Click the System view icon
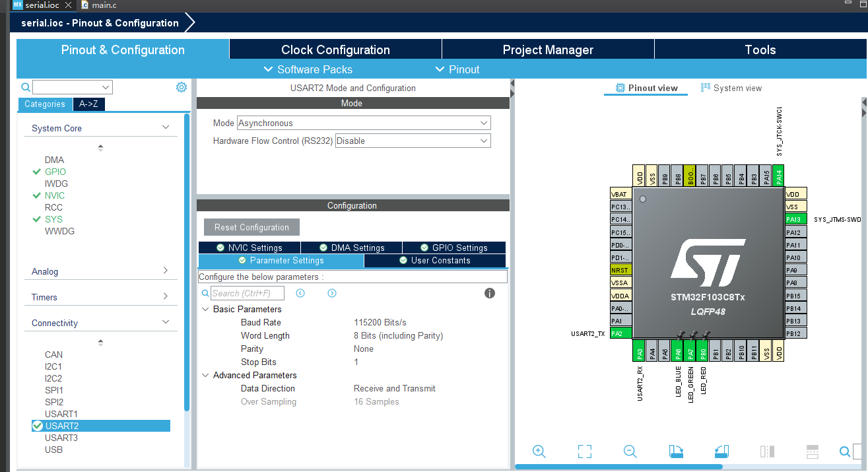868x472 pixels. [706, 87]
